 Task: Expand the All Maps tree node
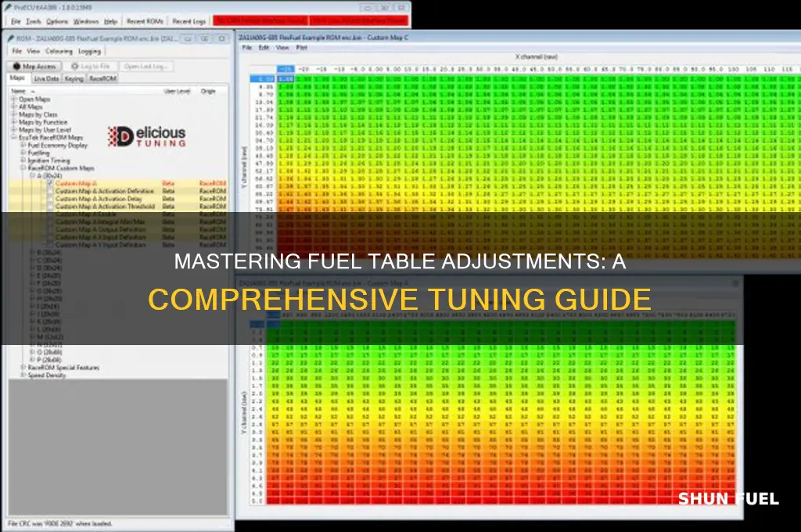pos(14,107)
